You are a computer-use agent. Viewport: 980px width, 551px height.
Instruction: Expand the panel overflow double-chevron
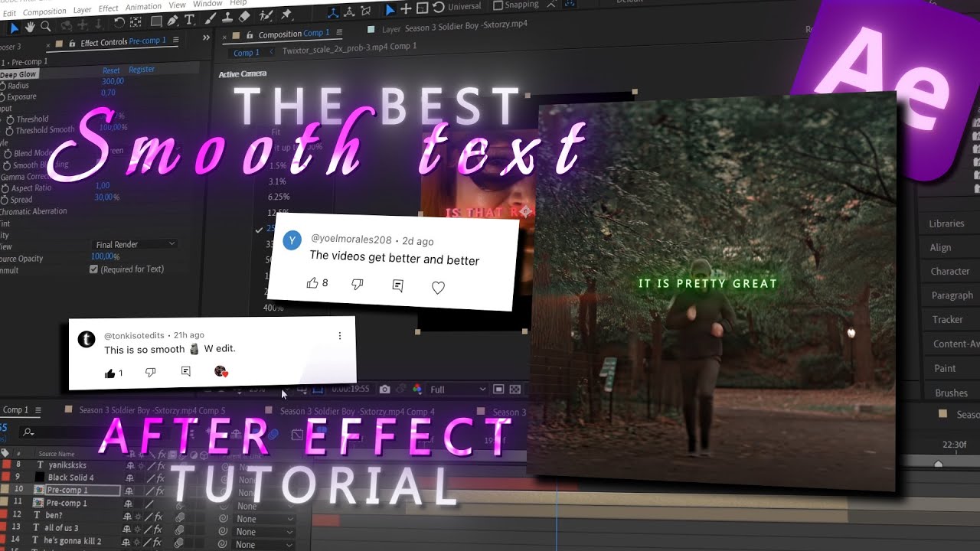206,37
